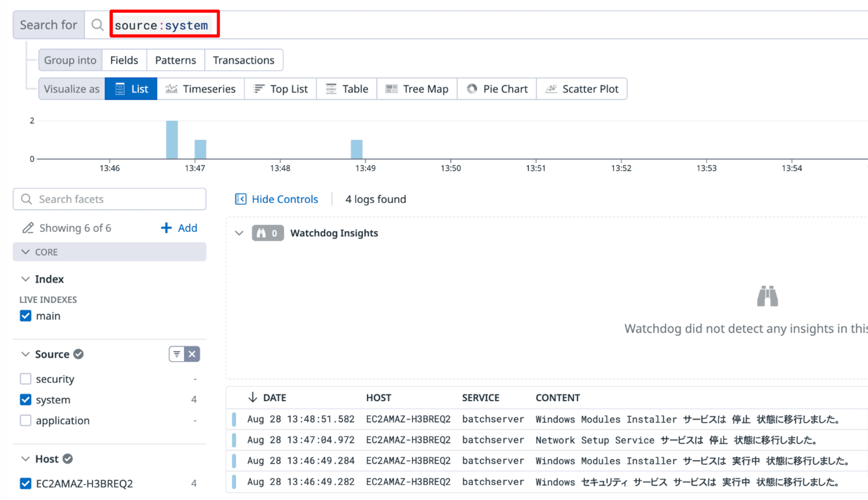Viewport: 868px width, 500px height.
Task: Click the SERVICE column header
Action: (x=480, y=398)
